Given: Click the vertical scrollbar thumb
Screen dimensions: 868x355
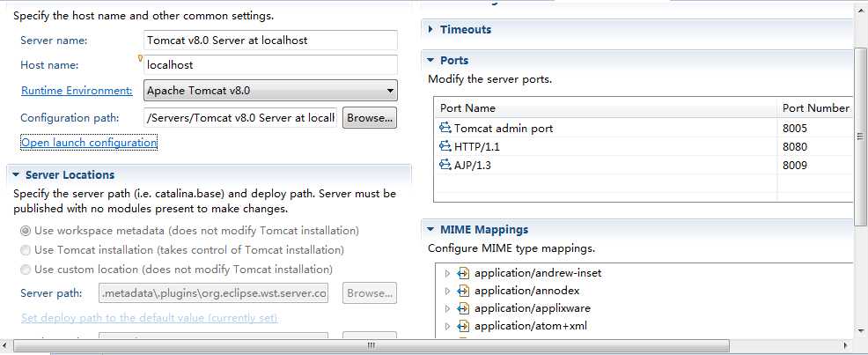Looking at the screenshot, I should click(x=860, y=137).
